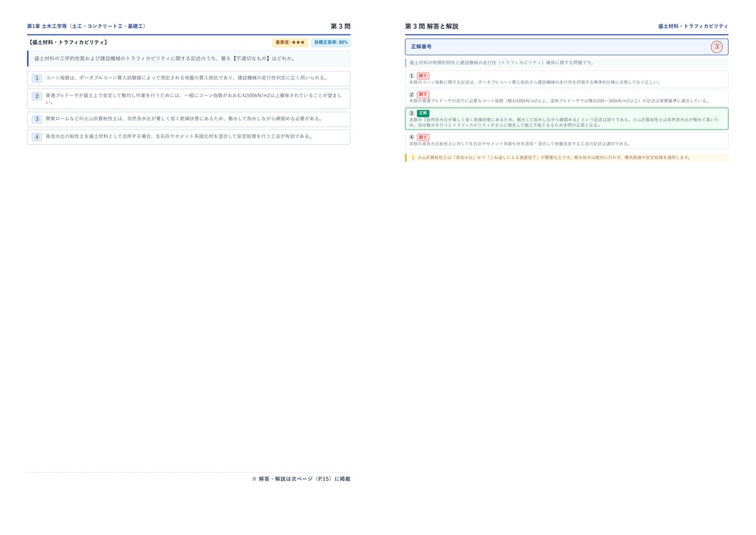Click the lightbulb icon in the yellow tip note
Viewport: 756px width, 535px height.
(413, 157)
